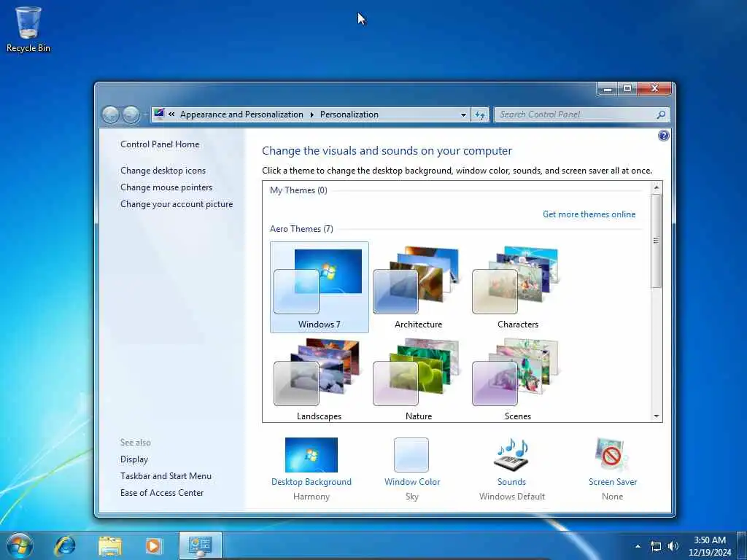This screenshot has width=747, height=560.
Task: Click Get more themes online link
Action: 589,214
